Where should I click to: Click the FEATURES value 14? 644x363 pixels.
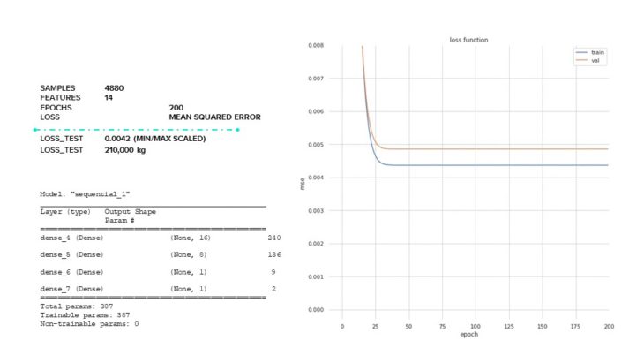point(109,97)
